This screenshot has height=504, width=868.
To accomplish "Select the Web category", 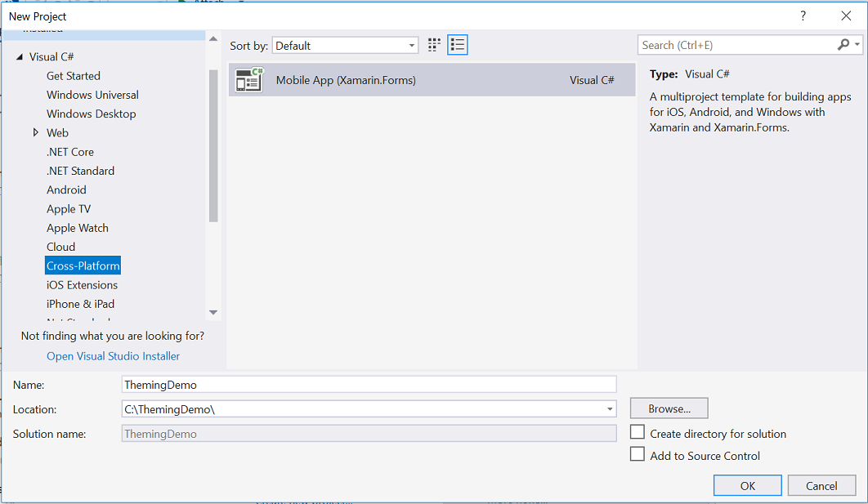I will point(57,133).
